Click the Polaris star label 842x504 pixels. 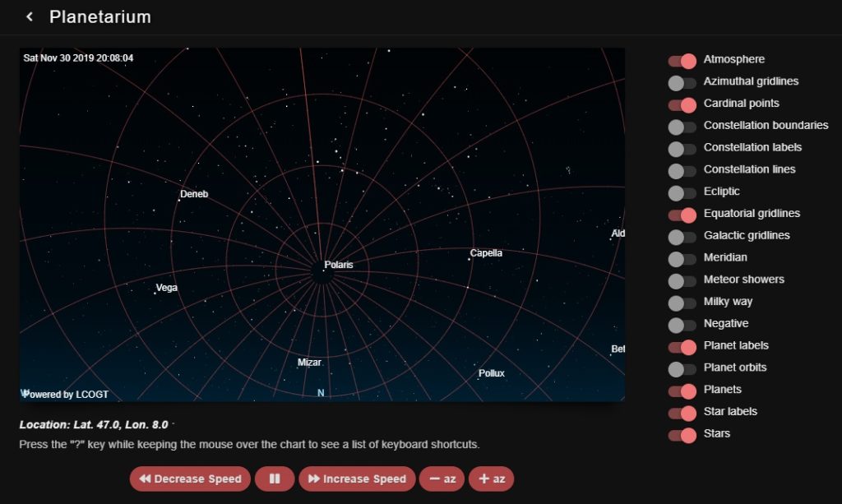point(338,265)
